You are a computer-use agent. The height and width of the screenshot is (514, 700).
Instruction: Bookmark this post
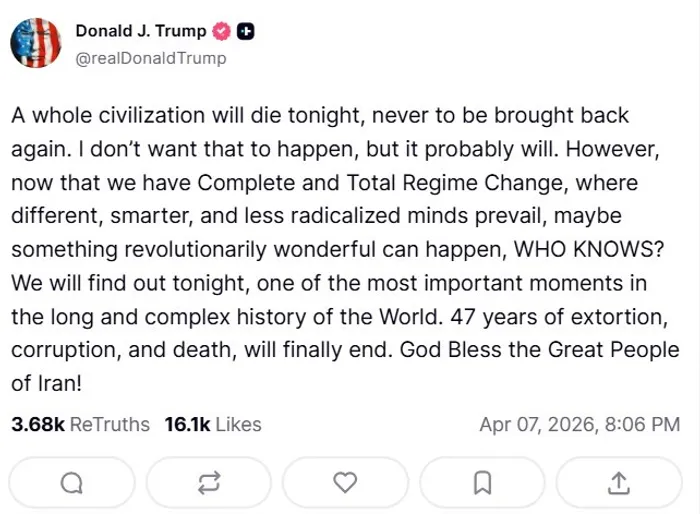[482, 482]
